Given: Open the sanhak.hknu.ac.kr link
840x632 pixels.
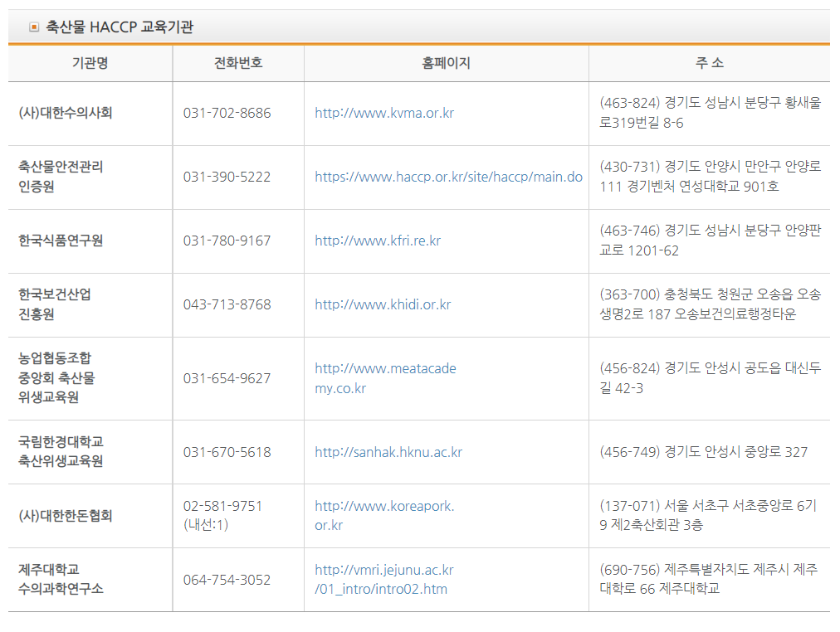Looking at the screenshot, I should (x=388, y=452).
